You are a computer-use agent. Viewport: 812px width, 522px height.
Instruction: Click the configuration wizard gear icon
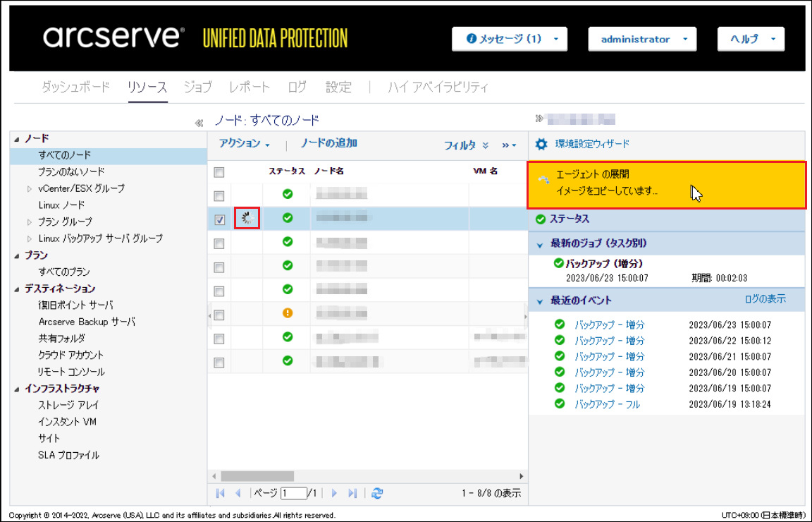[541, 144]
